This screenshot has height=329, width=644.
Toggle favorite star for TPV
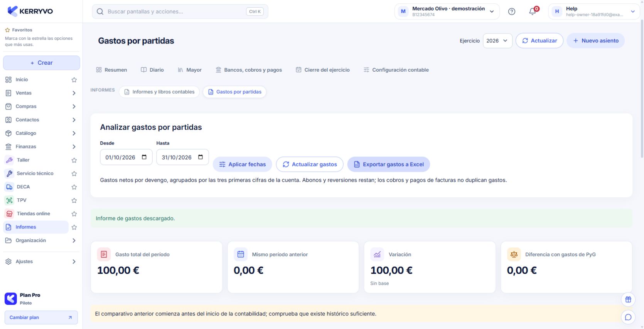[x=74, y=200]
